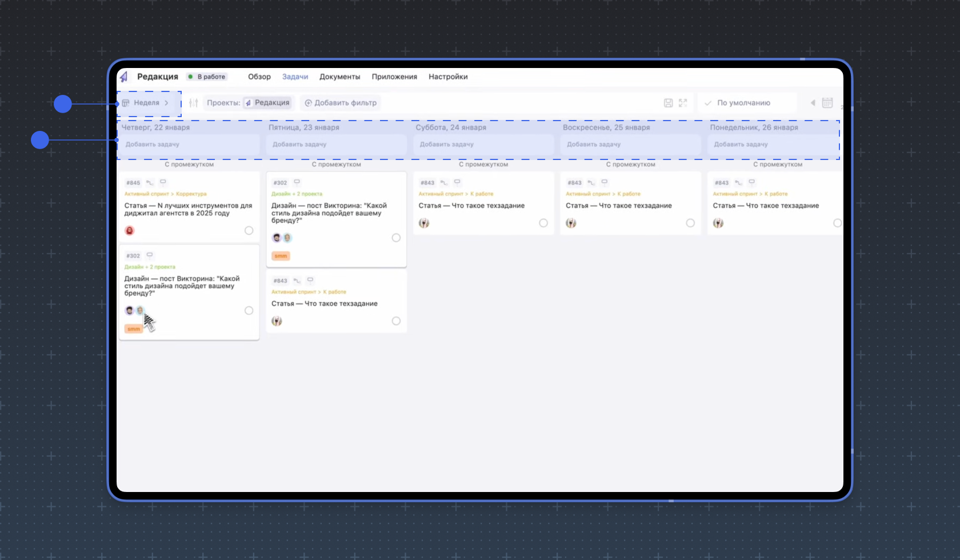Click the save view floppy disk icon

[x=668, y=103]
